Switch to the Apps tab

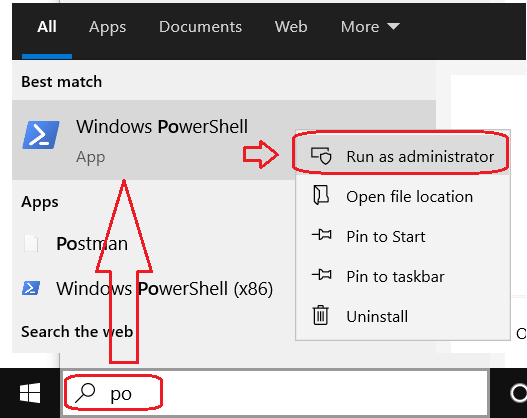click(x=108, y=27)
